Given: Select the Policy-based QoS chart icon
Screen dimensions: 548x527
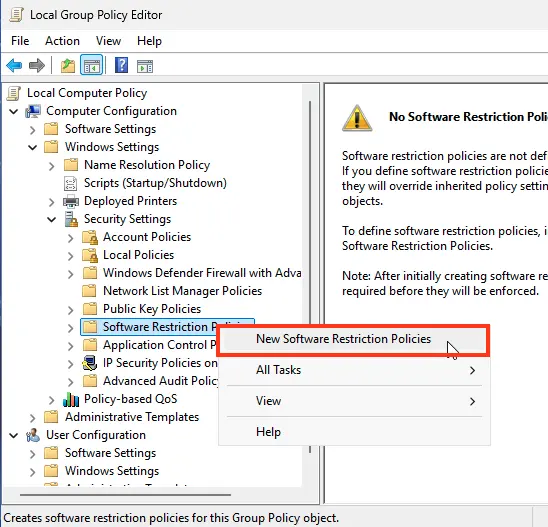Looking at the screenshot, I should pyautogui.click(x=71, y=399).
